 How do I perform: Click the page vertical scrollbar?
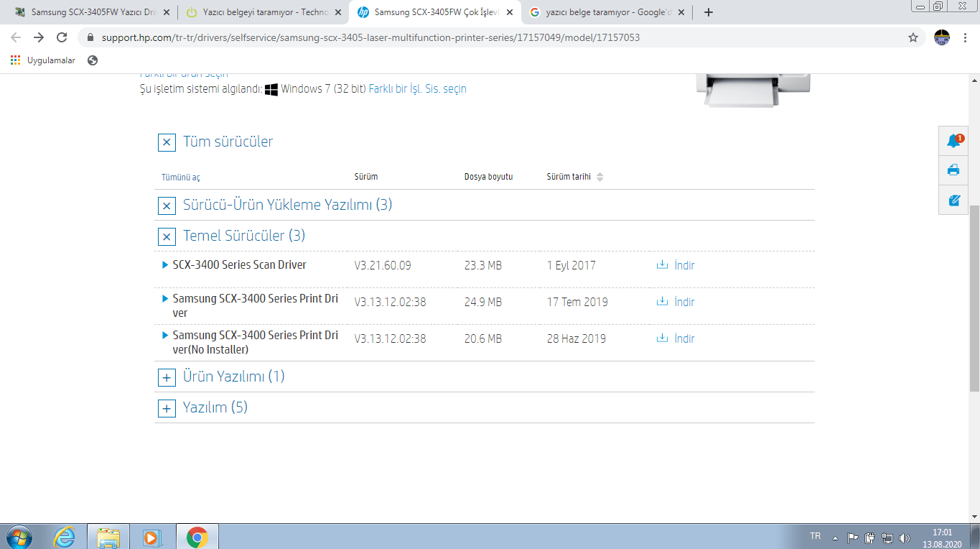[974, 299]
